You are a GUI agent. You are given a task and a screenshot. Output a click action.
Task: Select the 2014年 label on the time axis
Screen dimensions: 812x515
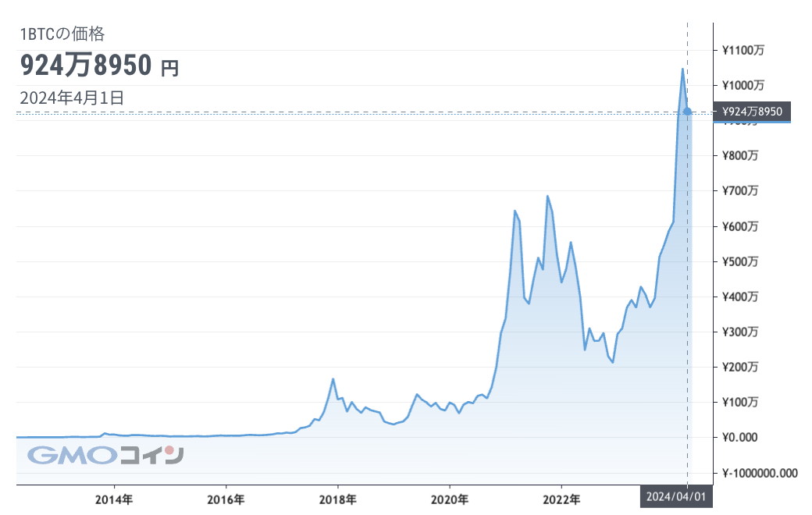coord(115,497)
